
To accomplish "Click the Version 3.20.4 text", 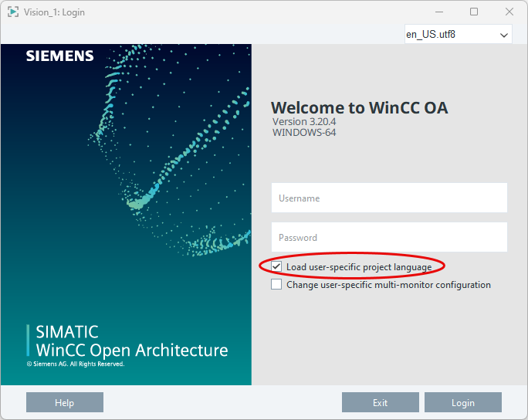I will click(304, 122).
